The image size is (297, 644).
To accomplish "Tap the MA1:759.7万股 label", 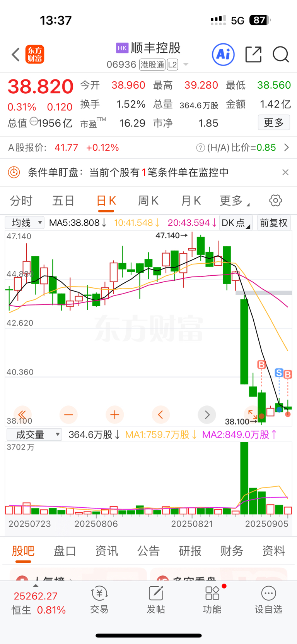I will pos(161,434).
